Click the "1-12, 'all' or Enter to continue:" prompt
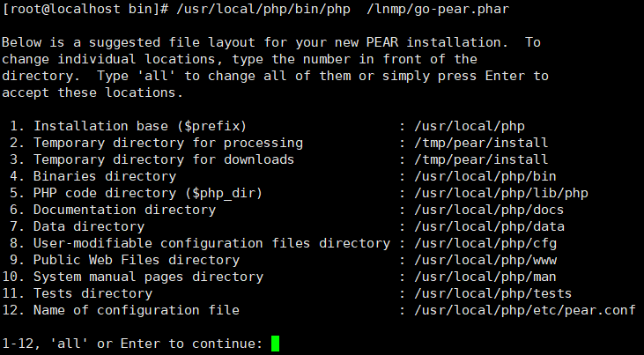 pos(132,344)
